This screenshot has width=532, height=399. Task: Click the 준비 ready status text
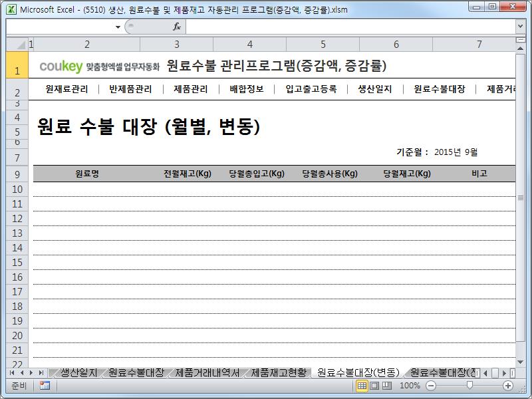(19, 386)
